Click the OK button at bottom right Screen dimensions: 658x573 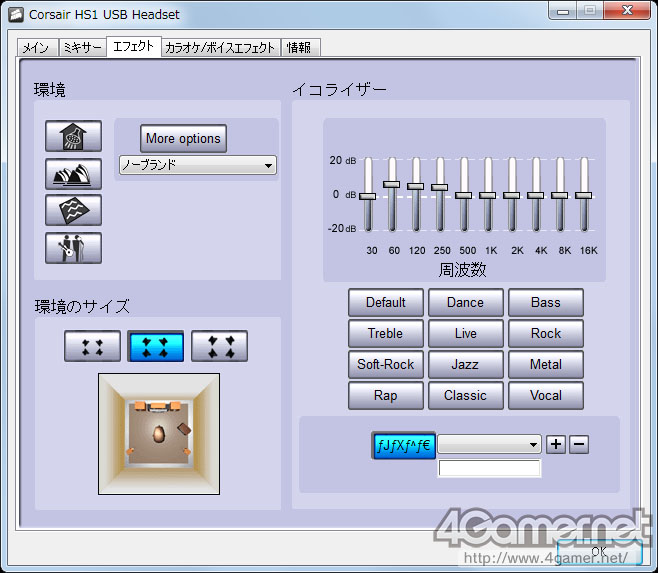(x=600, y=552)
